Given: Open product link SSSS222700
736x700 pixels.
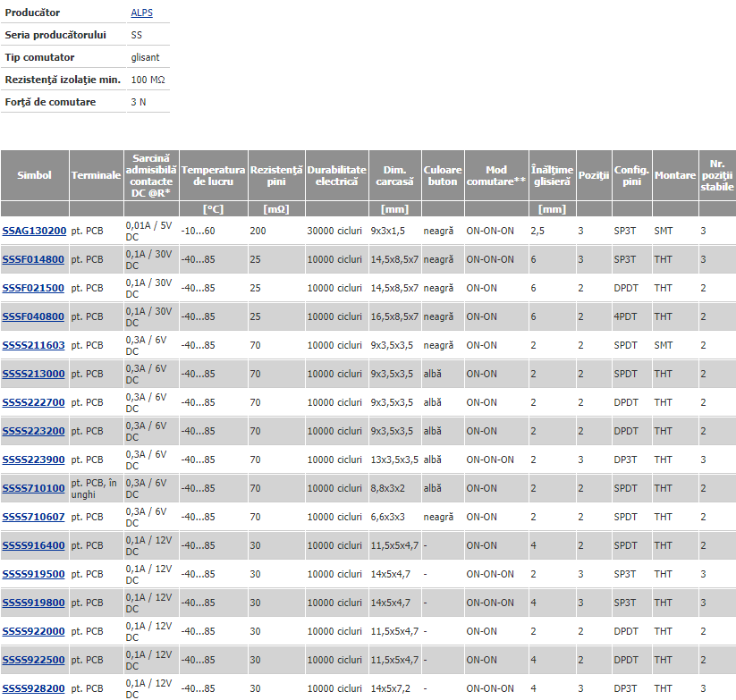Looking at the screenshot, I should coord(34,402).
